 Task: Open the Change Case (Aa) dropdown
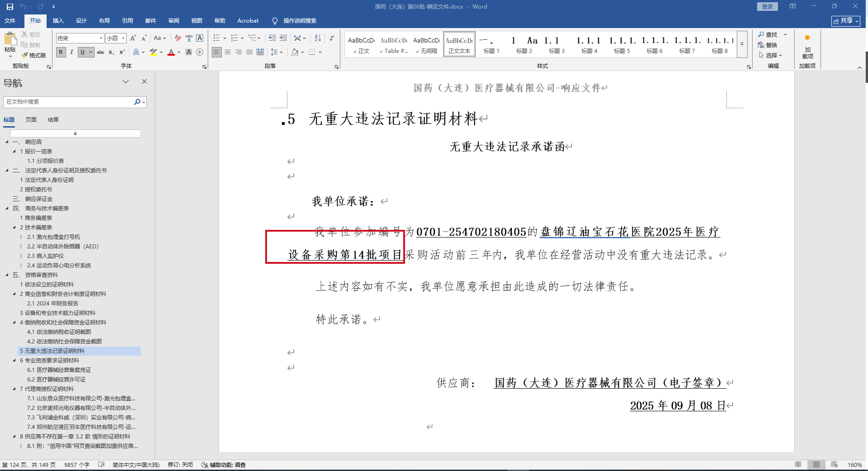coord(160,38)
